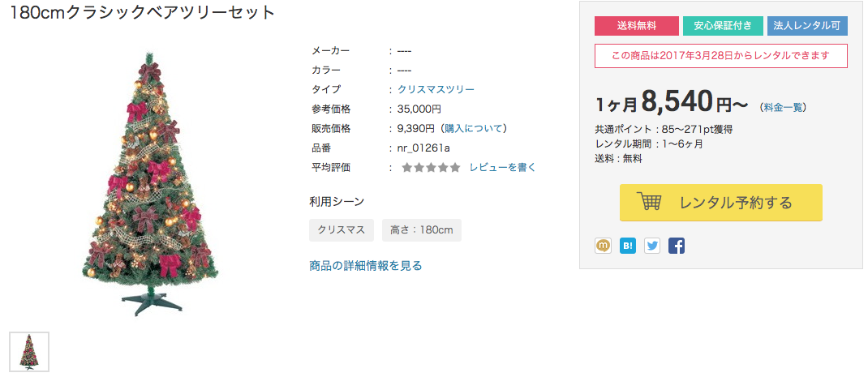Share product on Facebook
The image size is (868, 377).
point(677,245)
